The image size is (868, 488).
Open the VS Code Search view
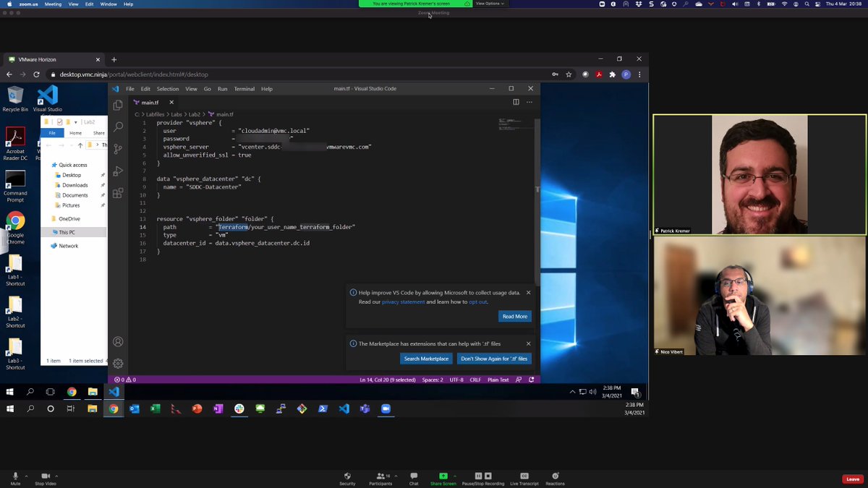point(118,127)
